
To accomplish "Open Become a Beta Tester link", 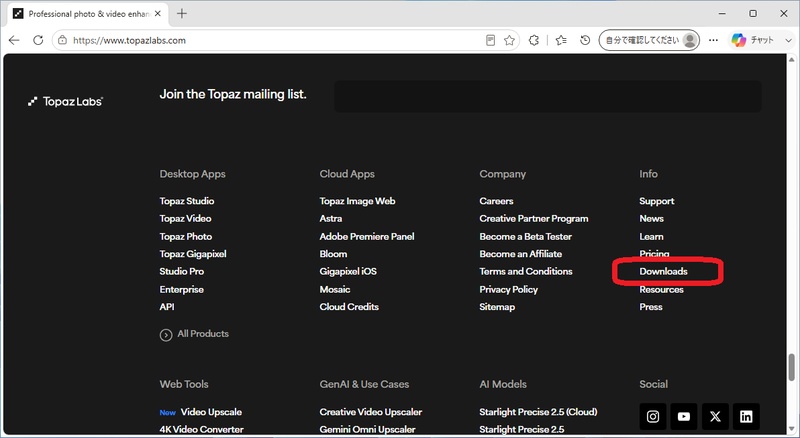I will pyautogui.click(x=526, y=236).
